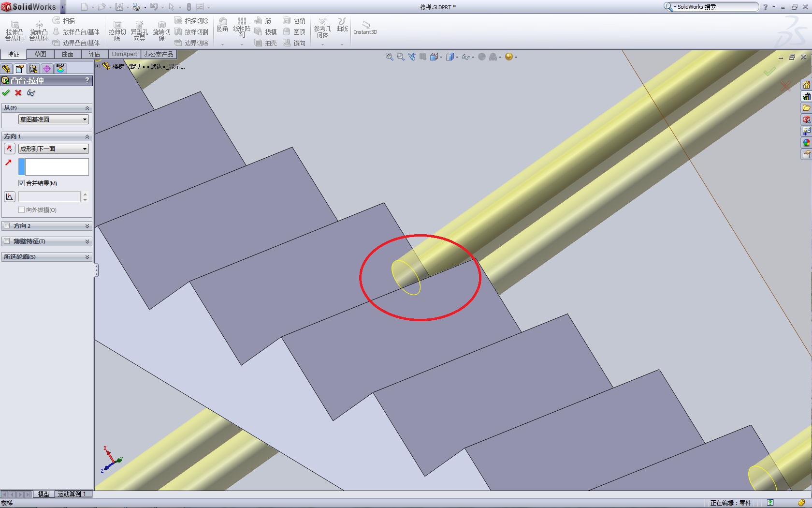Collapse the From (从) section
This screenshot has height=508, width=812.
87,108
